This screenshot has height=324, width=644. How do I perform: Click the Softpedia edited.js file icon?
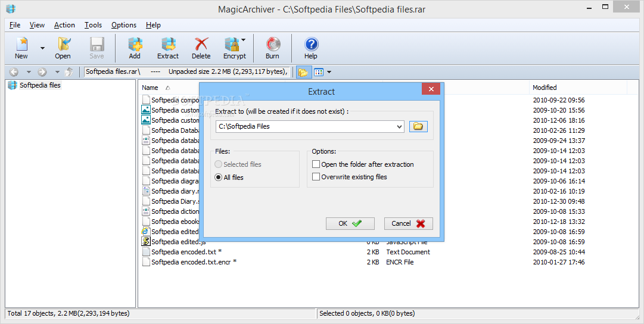(x=146, y=242)
